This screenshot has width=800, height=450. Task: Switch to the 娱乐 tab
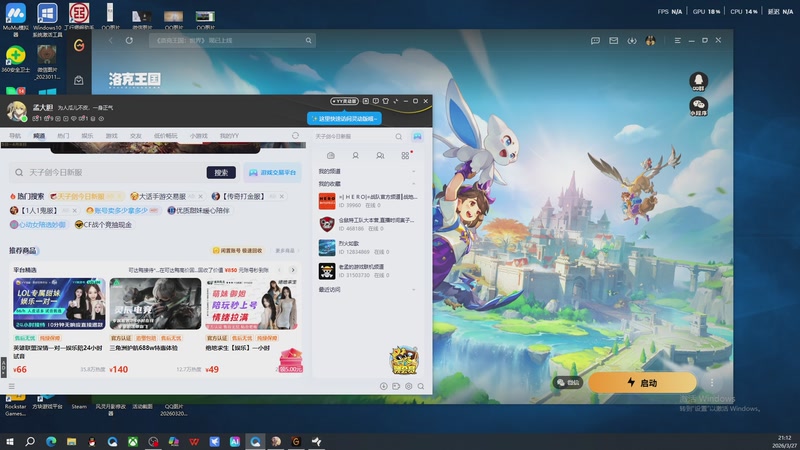[87, 136]
